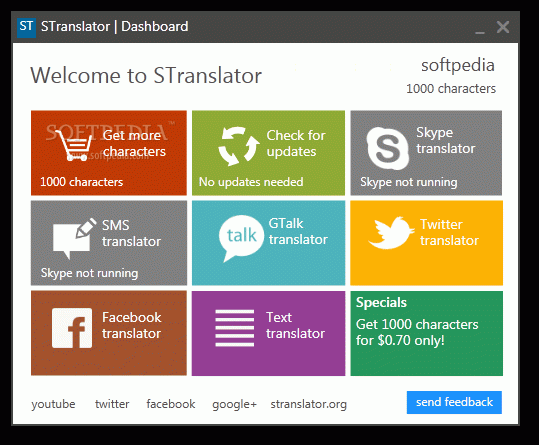Click the Skype logo icon
The height and width of the screenshot is (445, 539).
(388, 148)
